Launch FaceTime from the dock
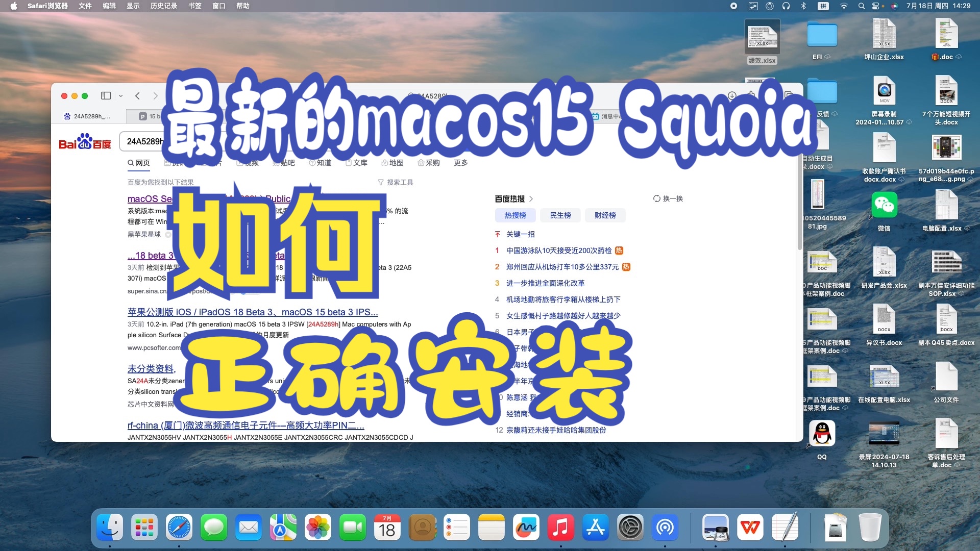Image resolution: width=980 pixels, height=551 pixels. [x=353, y=527]
